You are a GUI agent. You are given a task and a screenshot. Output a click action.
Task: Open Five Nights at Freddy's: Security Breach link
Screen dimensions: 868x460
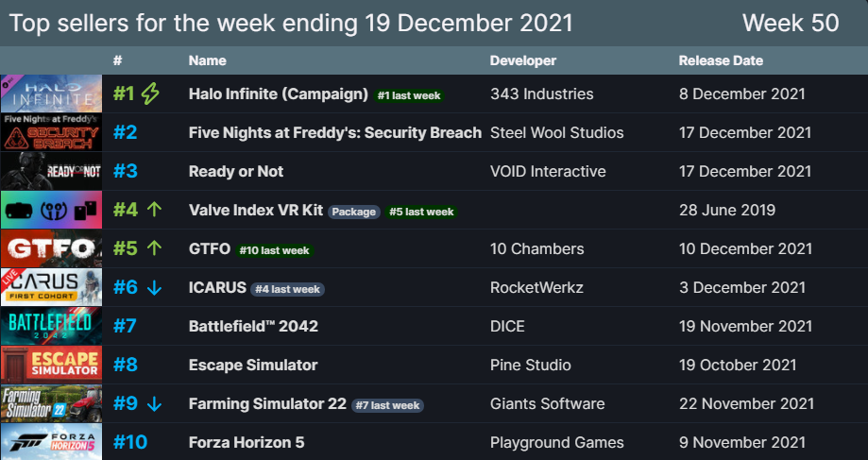tap(335, 133)
